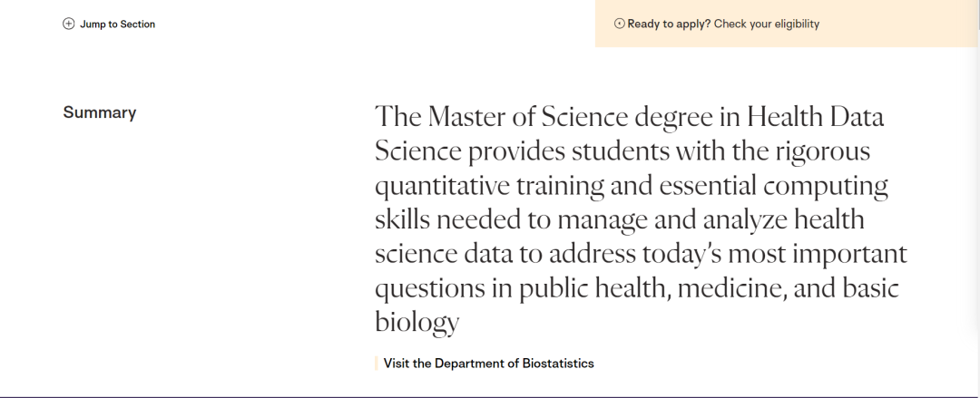Click empty area of the peach eligibility banner

coord(900,24)
